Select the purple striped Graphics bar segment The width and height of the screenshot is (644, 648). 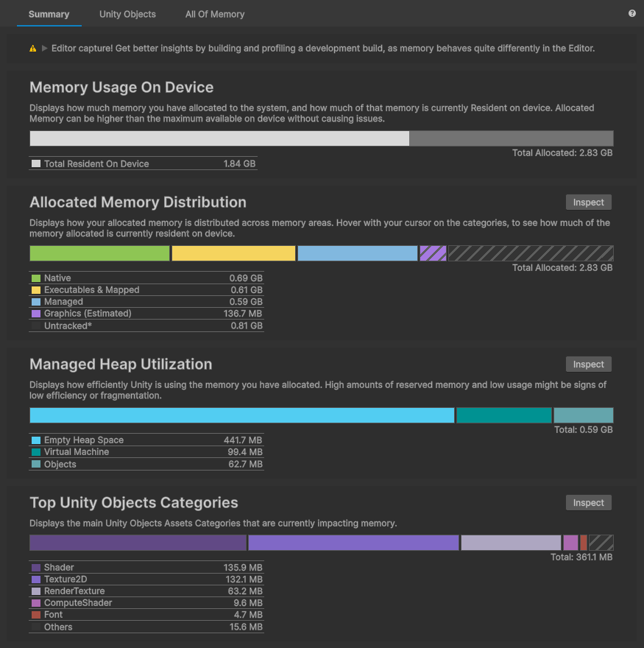433,253
